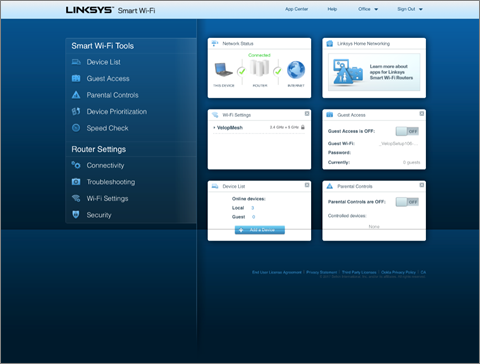
Task: Toggle Guest Access switch on
Action: click(x=407, y=131)
